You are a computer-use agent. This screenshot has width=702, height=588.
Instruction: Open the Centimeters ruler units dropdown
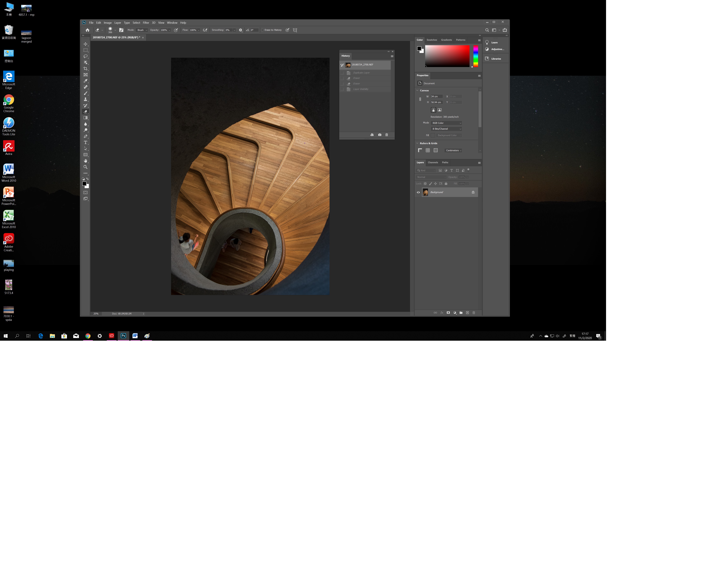pos(453,150)
